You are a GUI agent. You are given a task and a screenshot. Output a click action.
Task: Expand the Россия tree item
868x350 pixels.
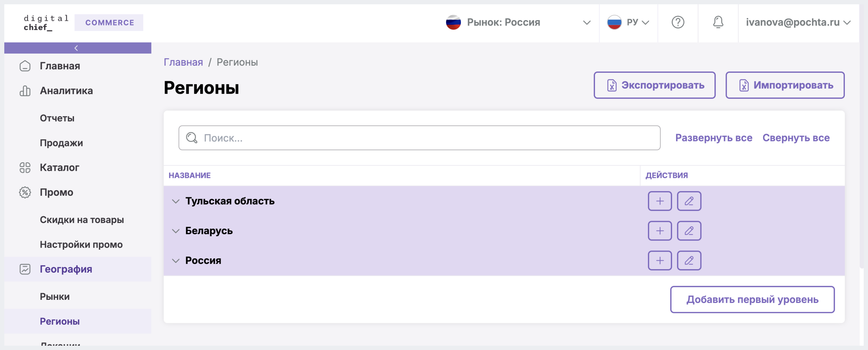(175, 260)
